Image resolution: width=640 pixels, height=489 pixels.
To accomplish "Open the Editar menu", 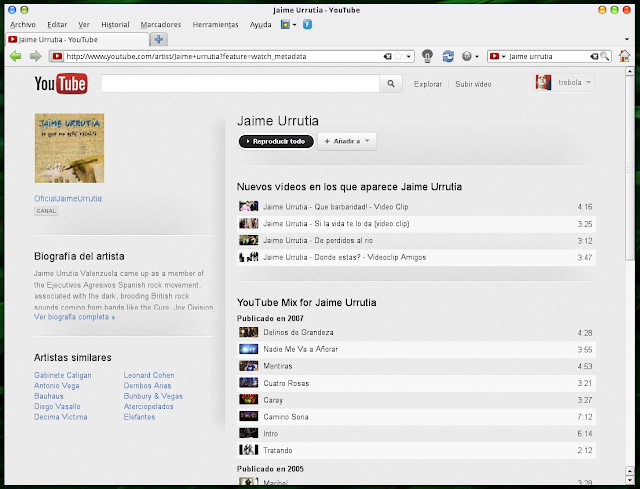I will pos(57,25).
